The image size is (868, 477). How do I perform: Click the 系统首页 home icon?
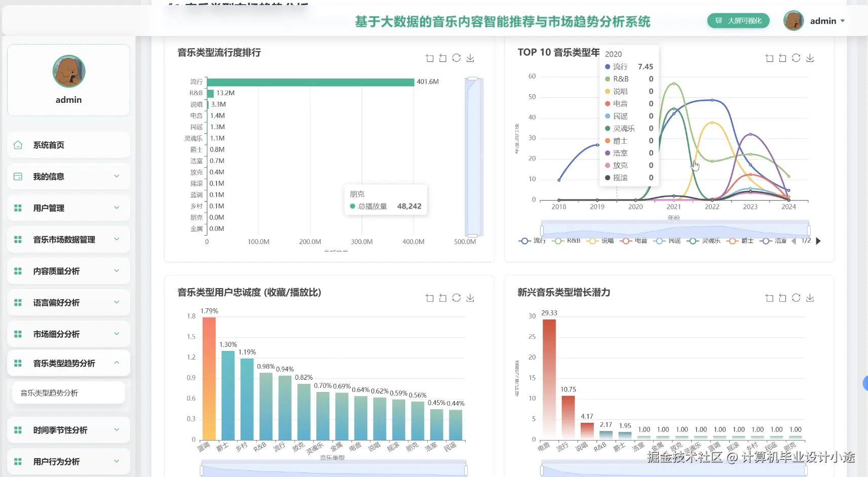[17, 145]
